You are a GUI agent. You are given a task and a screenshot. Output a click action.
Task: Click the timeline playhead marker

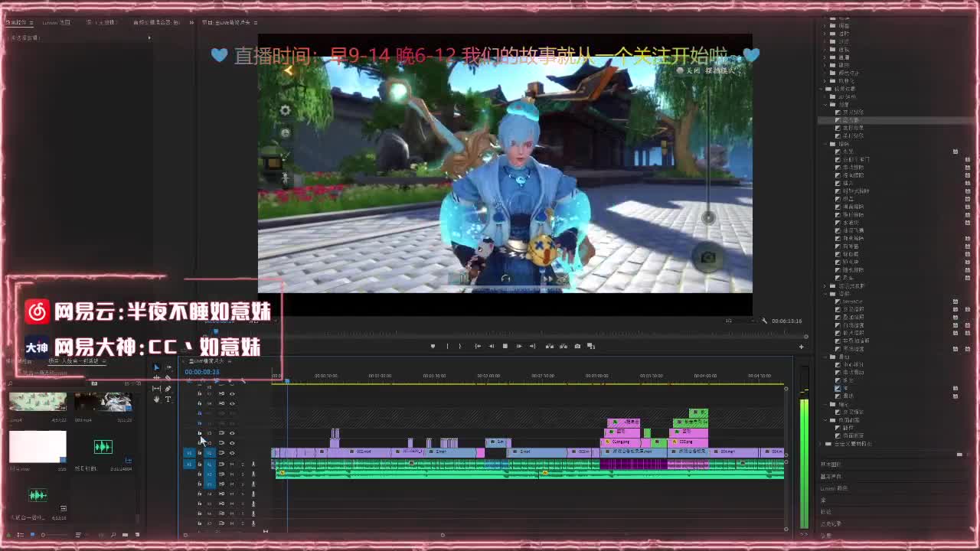tap(287, 380)
